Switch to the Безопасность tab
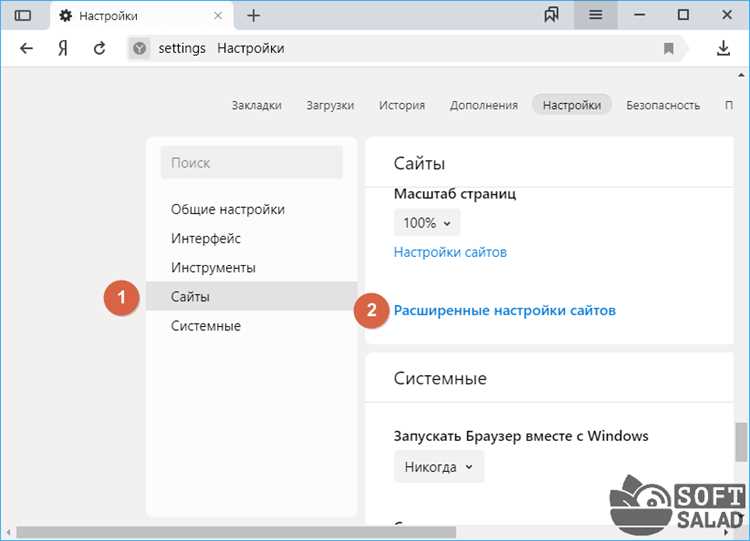750x541 pixels. [x=663, y=105]
